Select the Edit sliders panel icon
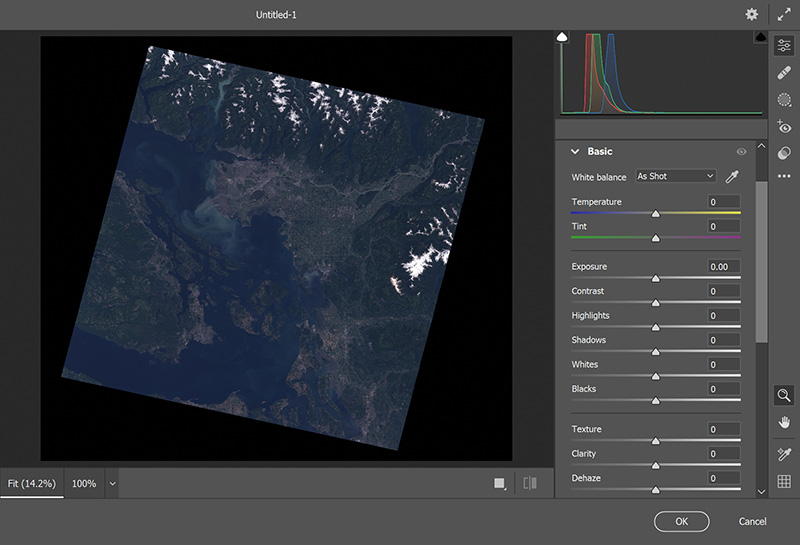The width and height of the screenshot is (800, 545). point(784,46)
